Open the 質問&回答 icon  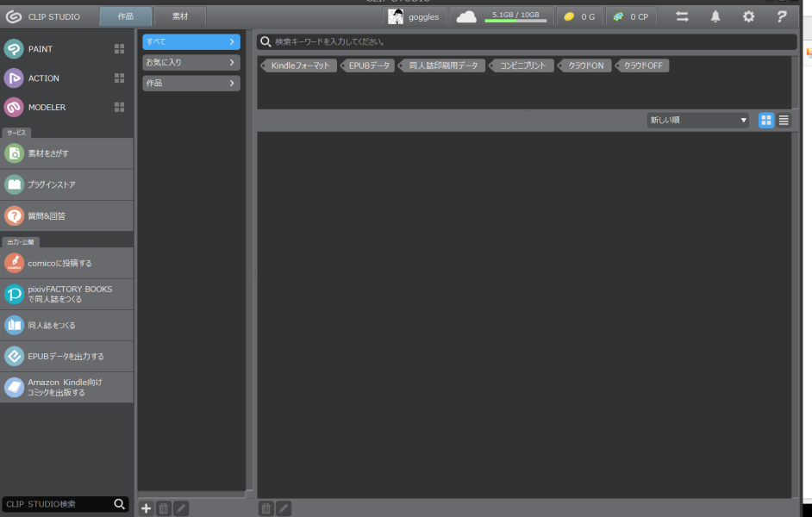tap(14, 215)
